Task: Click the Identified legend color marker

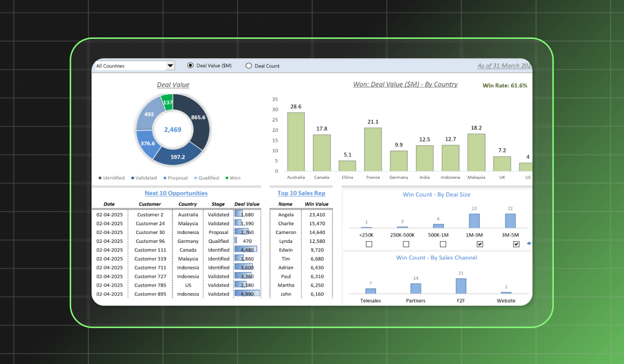Action: click(100, 178)
